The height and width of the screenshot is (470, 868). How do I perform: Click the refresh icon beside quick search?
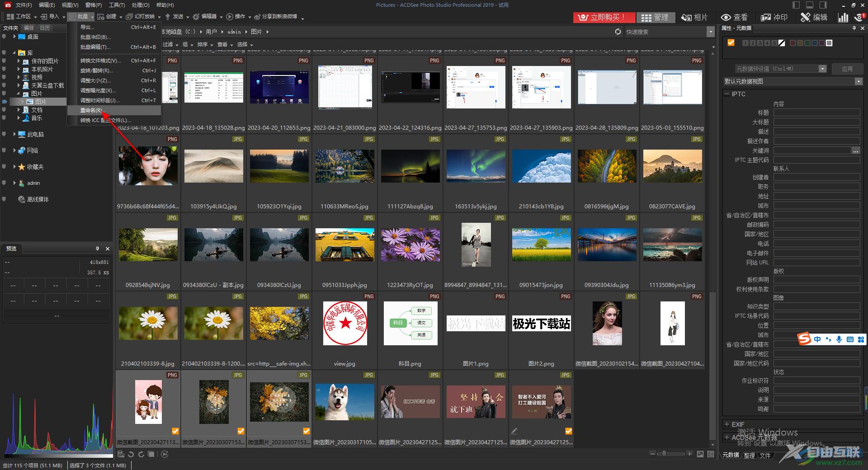tap(618, 32)
